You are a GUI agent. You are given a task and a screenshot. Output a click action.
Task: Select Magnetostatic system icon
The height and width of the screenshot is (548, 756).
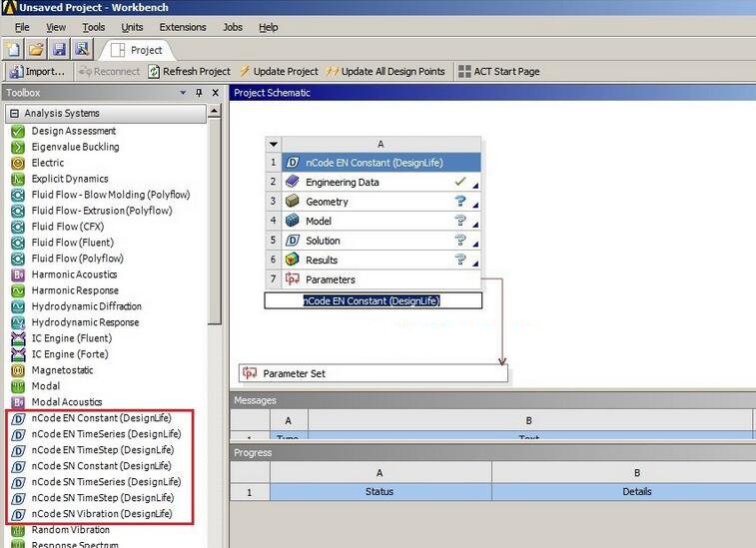pos(18,370)
